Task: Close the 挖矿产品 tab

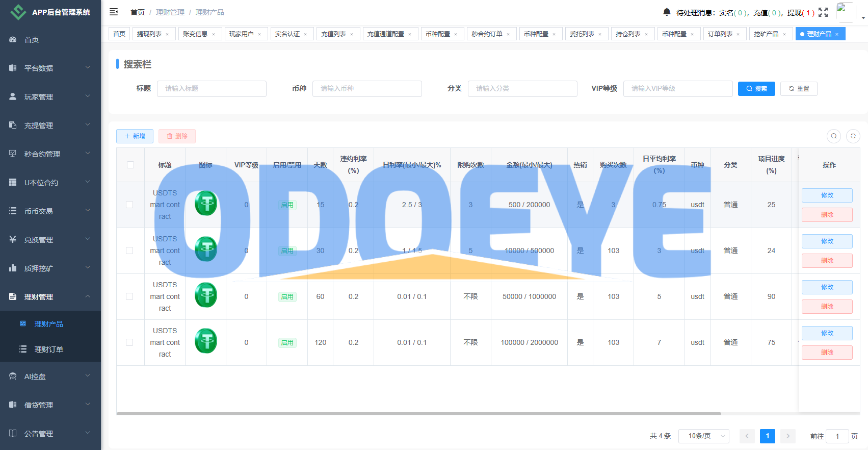Action: 784,34
